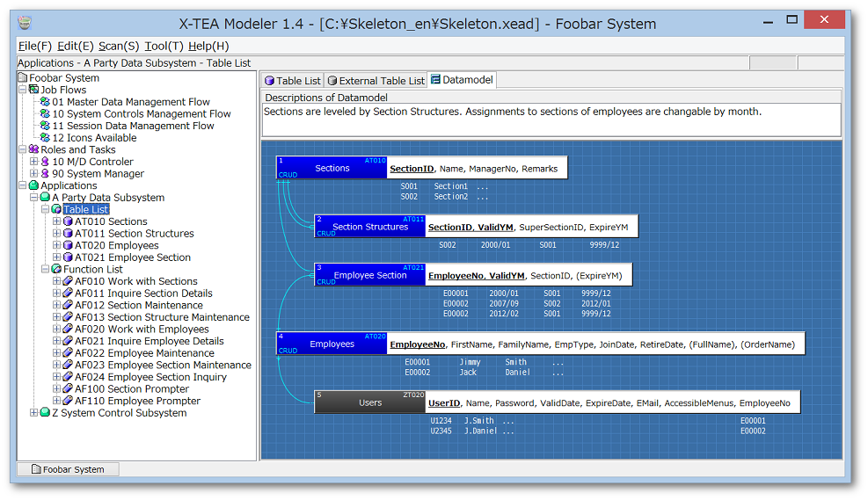
Task: Click the Job Flows folder icon
Action: coord(34,90)
